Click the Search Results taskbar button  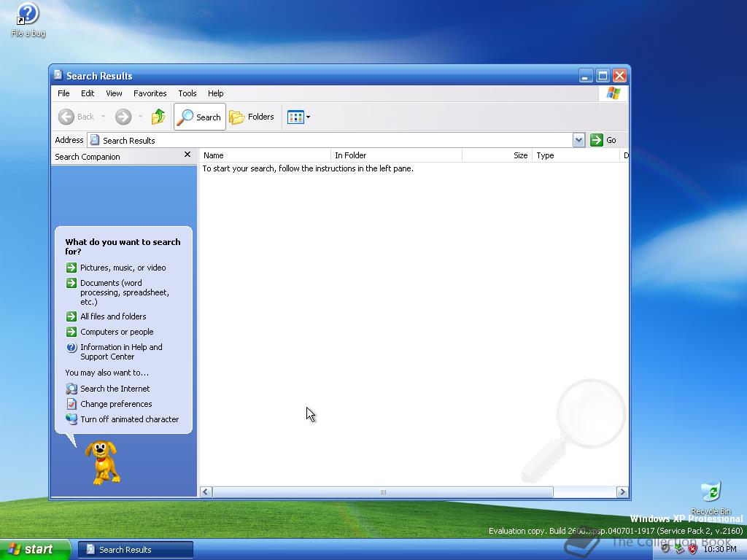click(x=135, y=550)
